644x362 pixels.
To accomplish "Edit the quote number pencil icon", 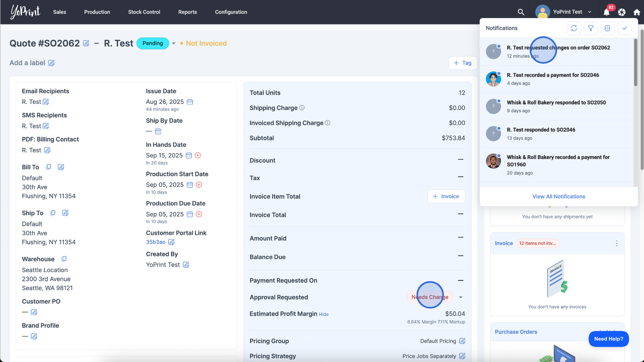I will click(86, 43).
